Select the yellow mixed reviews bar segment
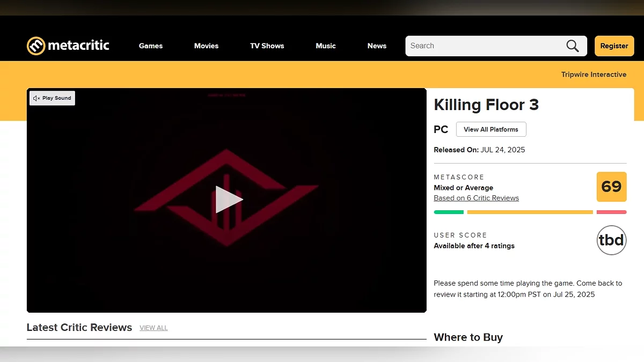This screenshot has height=362, width=644. click(530, 212)
